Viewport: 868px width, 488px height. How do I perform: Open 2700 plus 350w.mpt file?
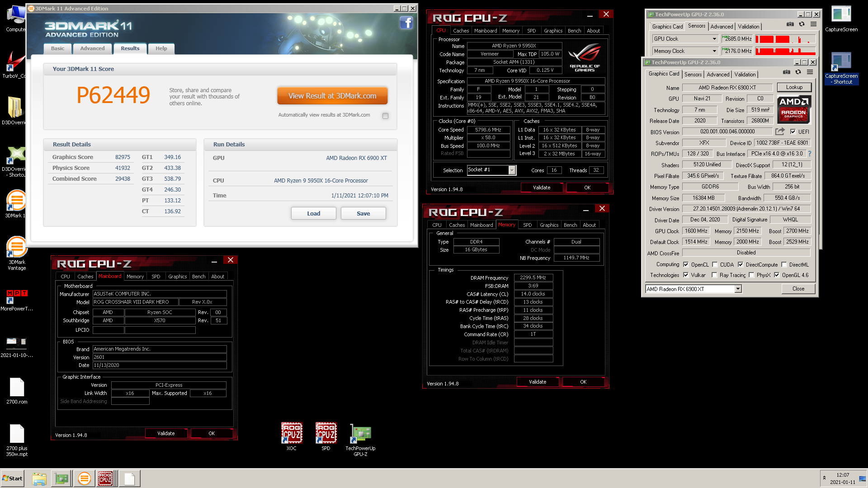(17, 441)
